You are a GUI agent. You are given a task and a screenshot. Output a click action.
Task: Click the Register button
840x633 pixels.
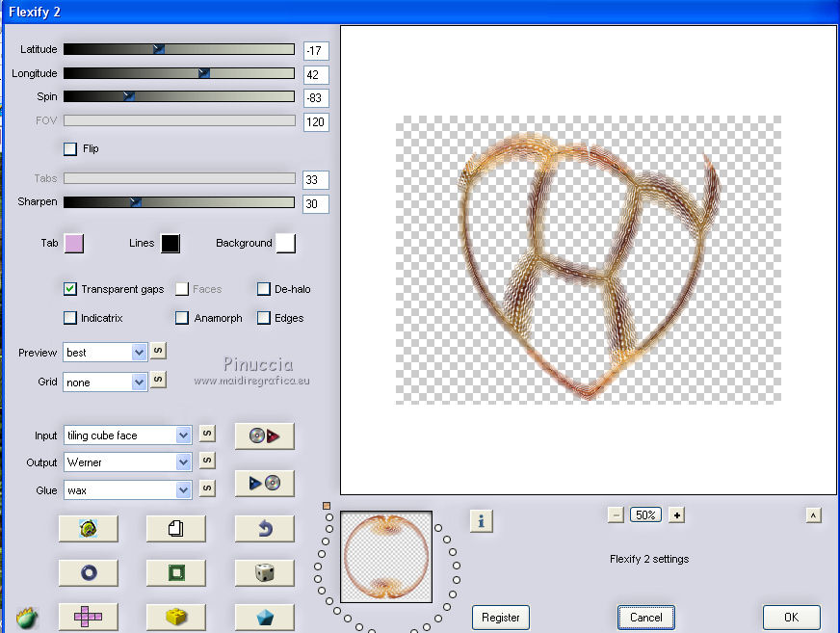click(500, 617)
